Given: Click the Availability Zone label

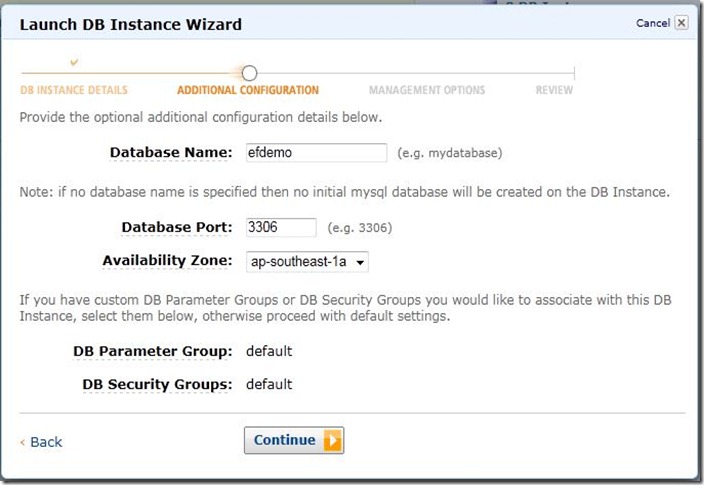Looking at the screenshot, I should pyautogui.click(x=167, y=261).
